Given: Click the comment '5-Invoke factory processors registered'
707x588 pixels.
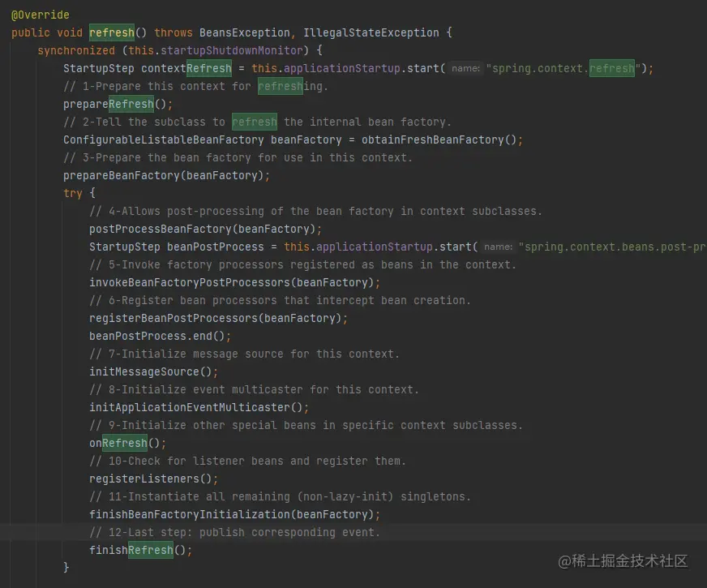Looking at the screenshot, I should coord(302,264).
